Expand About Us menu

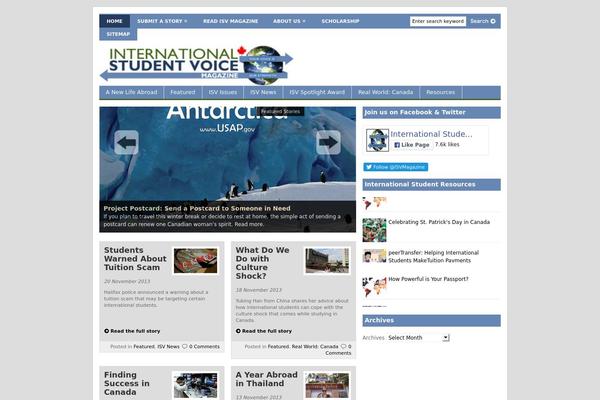point(289,21)
